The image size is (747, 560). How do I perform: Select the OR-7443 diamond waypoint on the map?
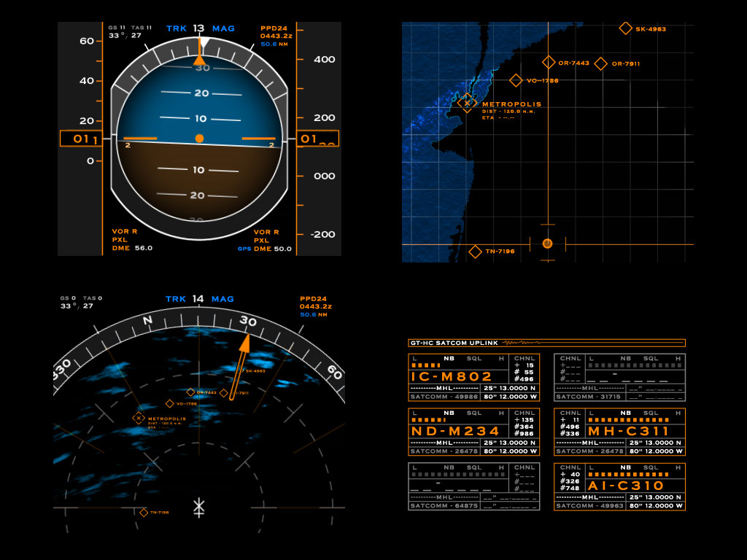pos(549,63)
